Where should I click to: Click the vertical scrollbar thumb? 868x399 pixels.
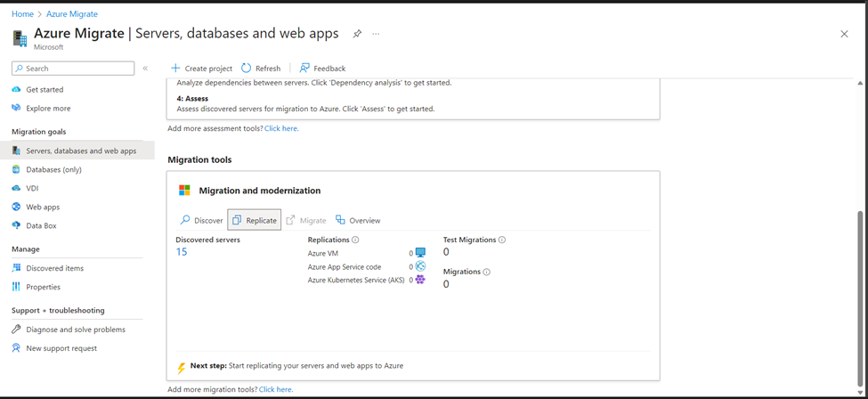coord(860,297)
